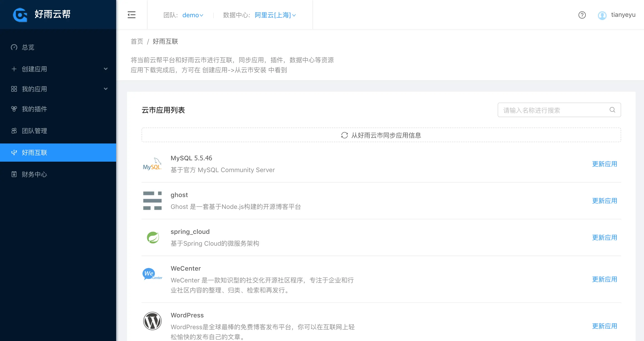Open 我的插件 sidebar item
This screenshot has width=644, height=341.
pyautogui.click(x=34, y=109)
